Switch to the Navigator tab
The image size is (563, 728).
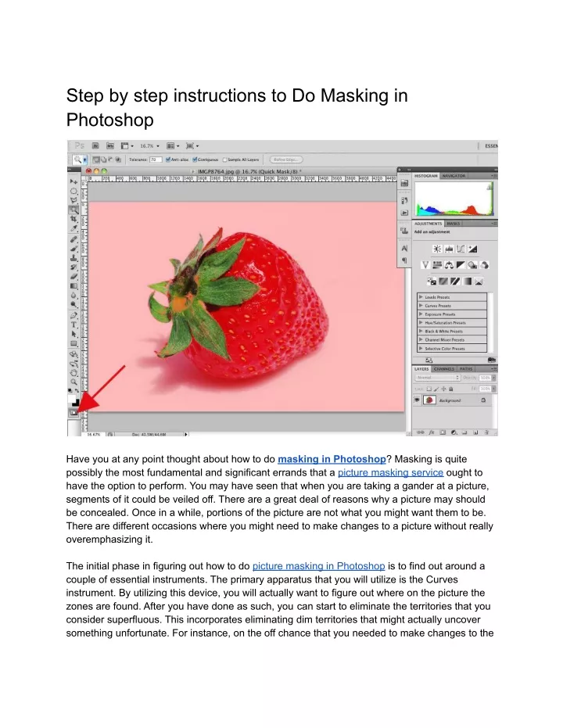click(454, 176)
